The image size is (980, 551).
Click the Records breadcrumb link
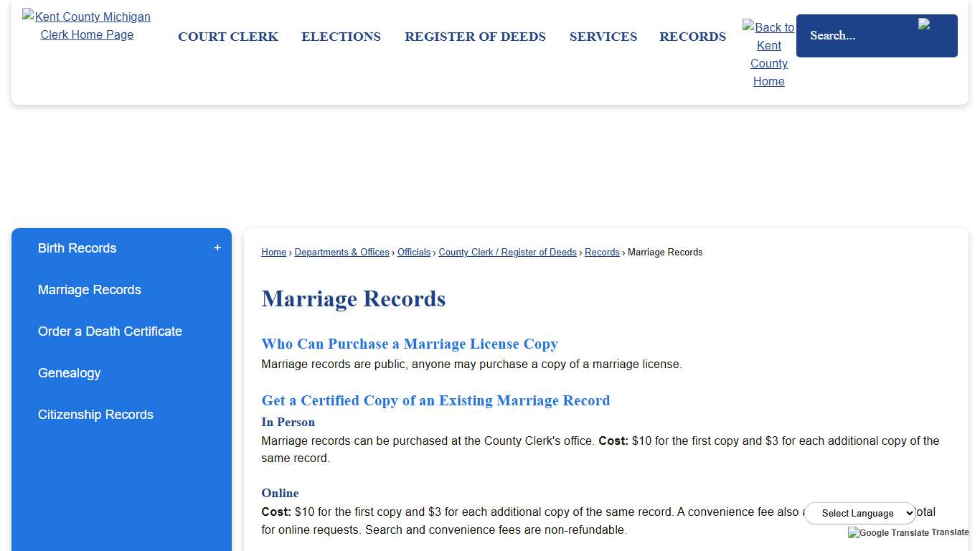(602, 252)
